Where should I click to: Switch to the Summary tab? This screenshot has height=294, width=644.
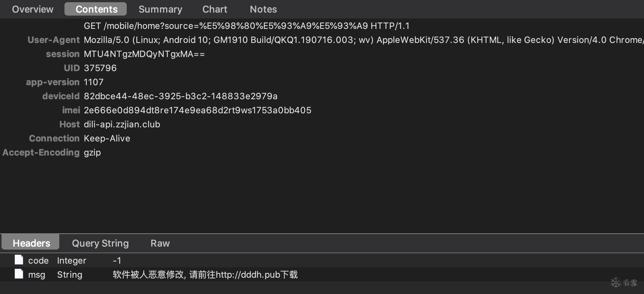pos(160,9)
